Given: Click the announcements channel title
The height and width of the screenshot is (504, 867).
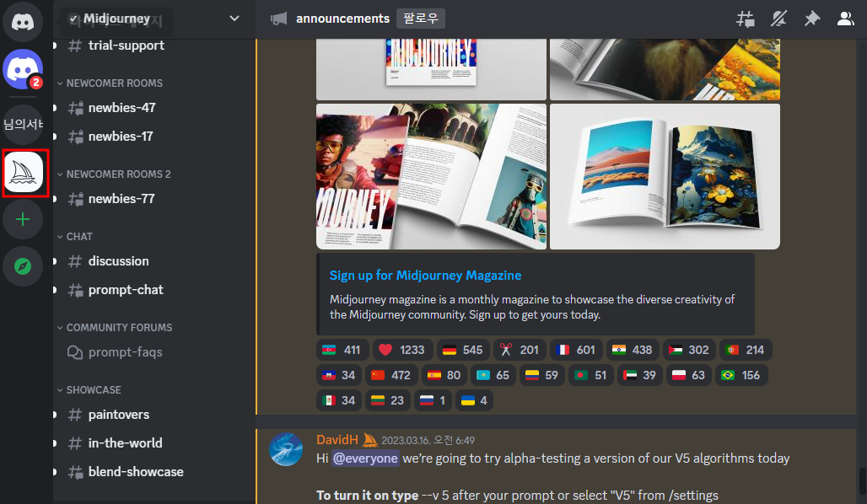Looking at the screenshot, I should pos(342,19).
